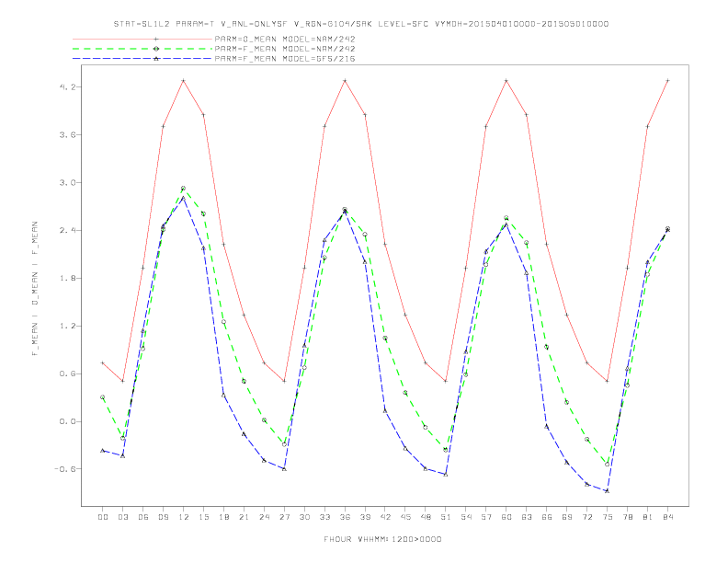Select legend entry PARM=F_MEAN MODEL=GFS/216
Viewport: 728px width, 563px height.
[x=285, y=59]
